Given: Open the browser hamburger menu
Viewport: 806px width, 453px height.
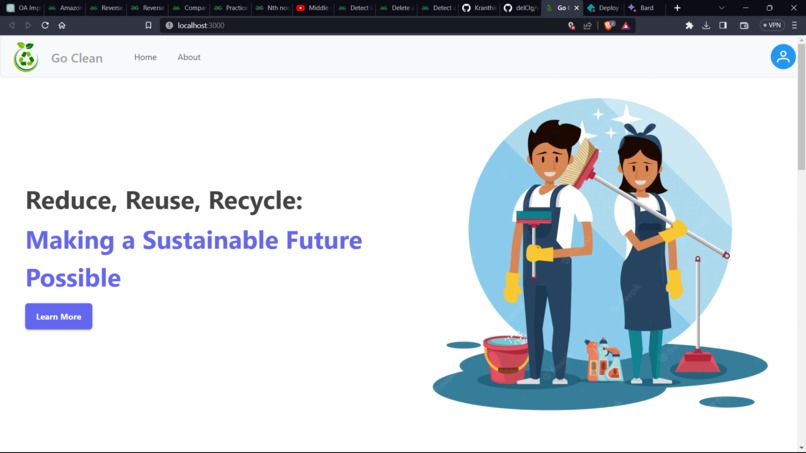Looking at the screenshot, I should (x=795, y=25).
